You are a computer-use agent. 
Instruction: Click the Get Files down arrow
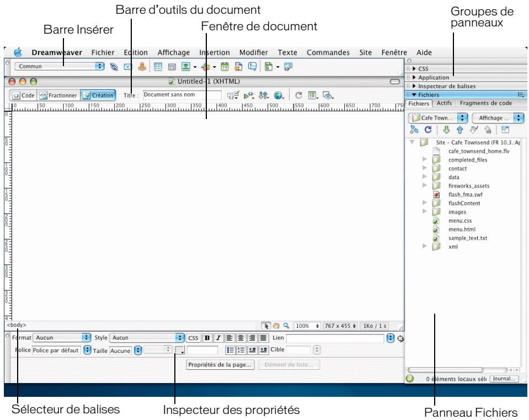[x=446, y=130]
